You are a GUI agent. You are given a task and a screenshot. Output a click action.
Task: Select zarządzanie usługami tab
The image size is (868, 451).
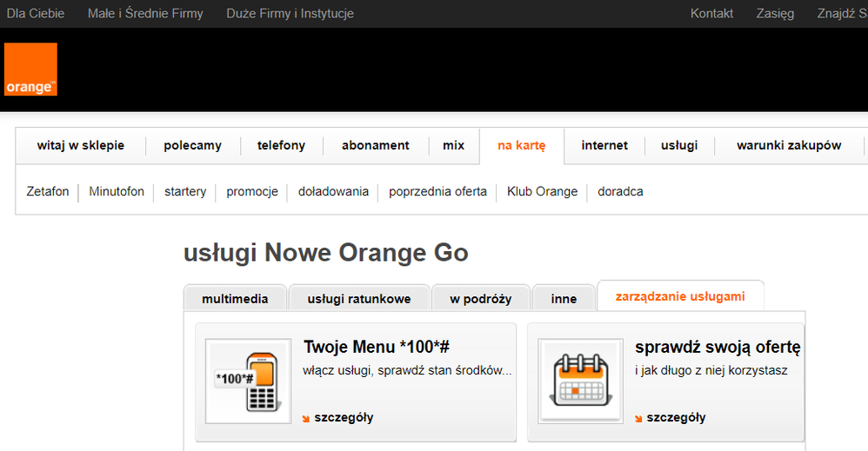coord(680,296)
